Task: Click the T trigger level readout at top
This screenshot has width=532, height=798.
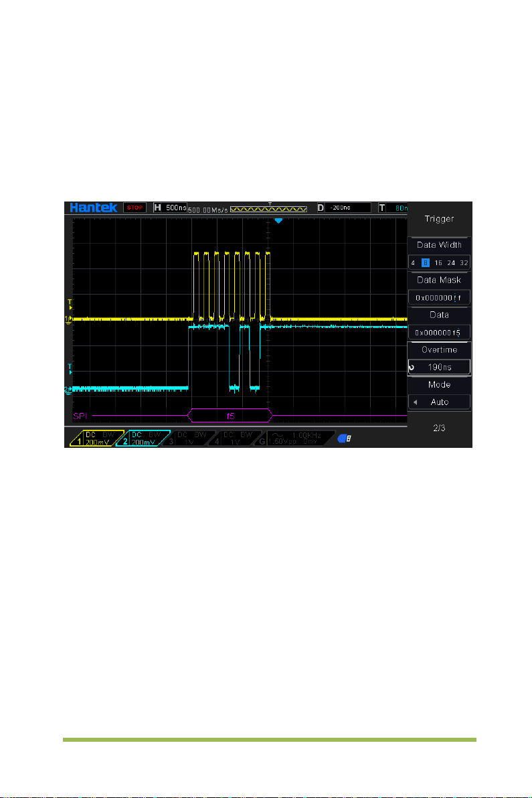Action: click(x=393, y=208)
